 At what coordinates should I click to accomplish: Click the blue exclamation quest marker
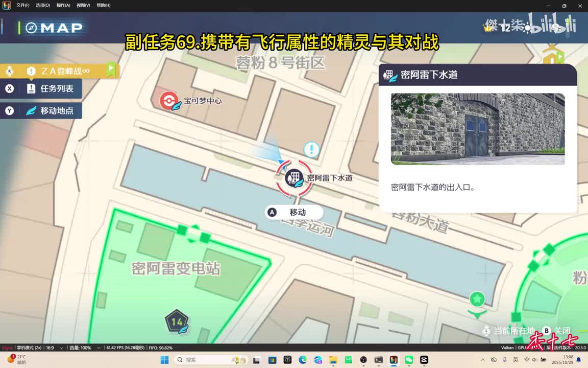click(311, 149)
